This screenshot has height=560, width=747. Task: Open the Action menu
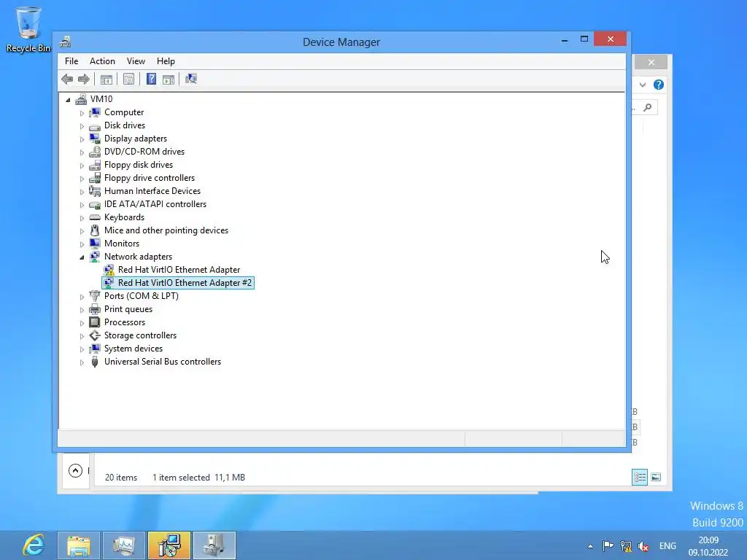point(102,61)
